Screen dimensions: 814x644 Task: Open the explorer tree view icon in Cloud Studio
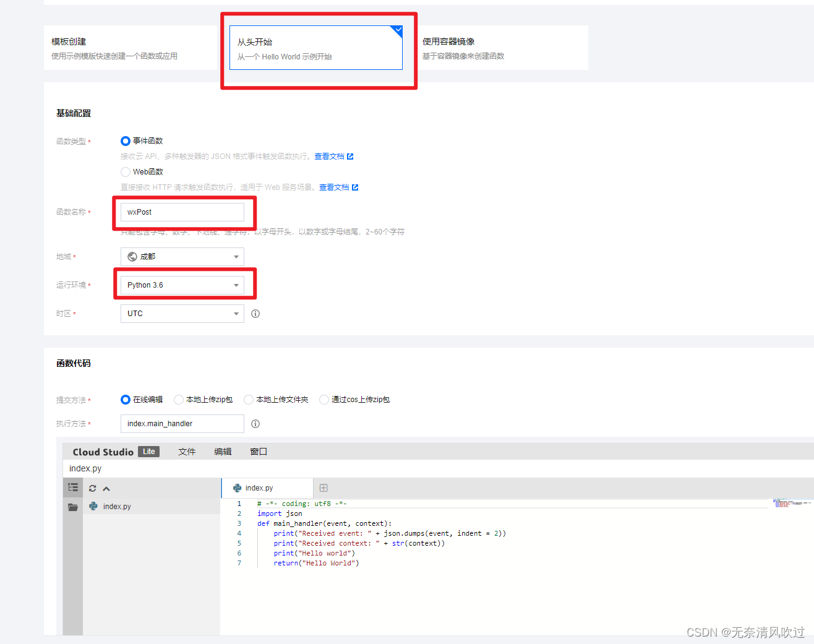pyautogui.click(x=73, y=487)
